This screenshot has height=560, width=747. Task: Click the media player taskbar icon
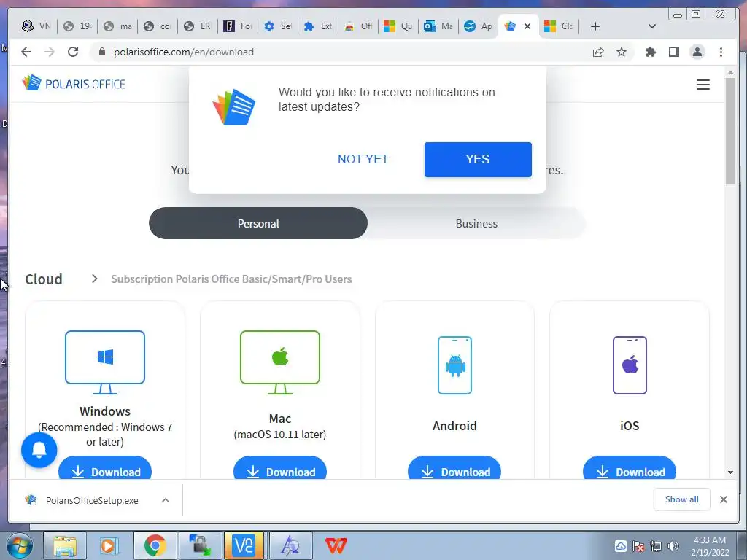click(109, 545)
